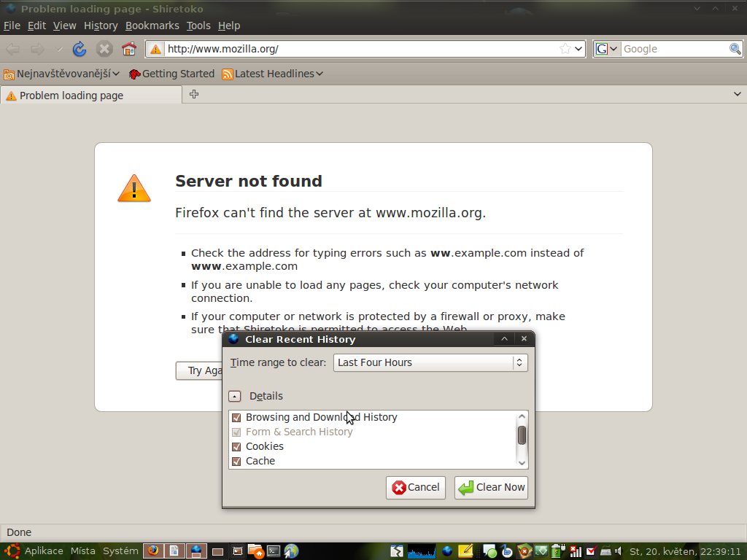
Task: Open the Time range to clear dropdown
Action: [x=430, y=363]
